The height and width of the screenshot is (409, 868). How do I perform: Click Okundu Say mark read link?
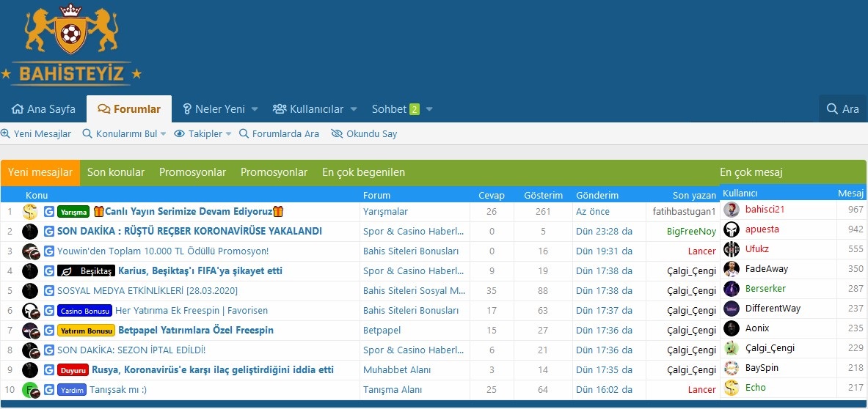[364, 133]
